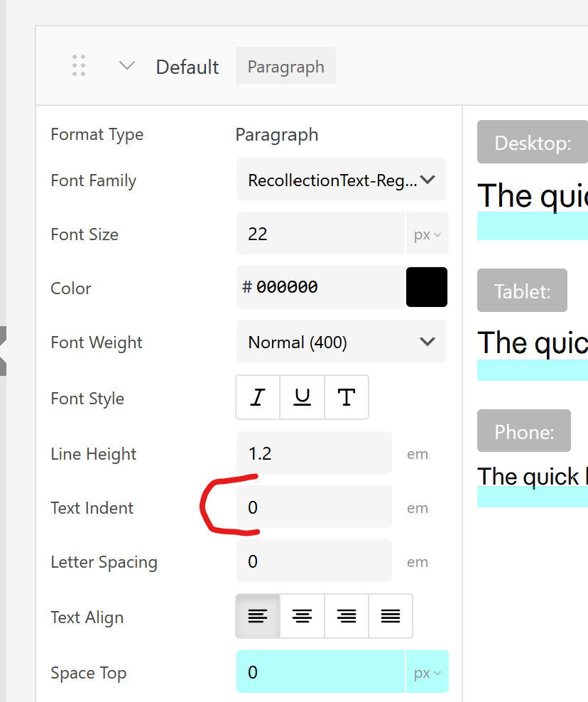Click the black color swatch
Screen dimensions: 588x702
427,287
